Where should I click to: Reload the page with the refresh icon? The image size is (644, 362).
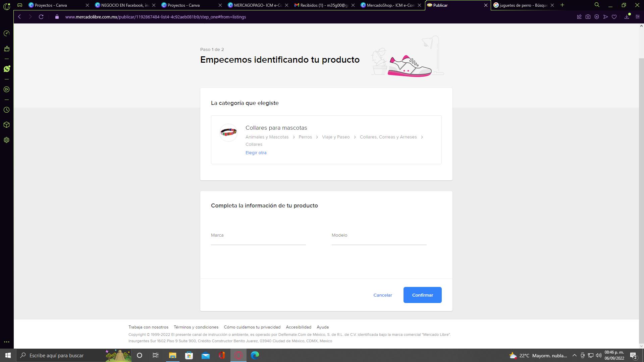point(41,17)
